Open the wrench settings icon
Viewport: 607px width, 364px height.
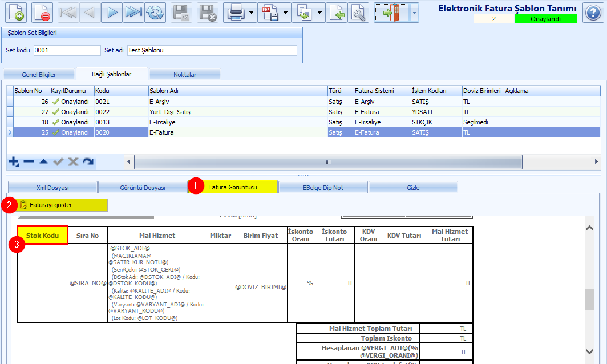358,13
